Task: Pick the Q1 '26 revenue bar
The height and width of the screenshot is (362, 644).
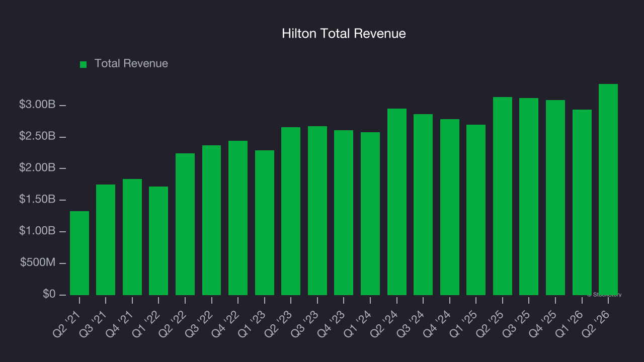Action: tap(582, 202)
